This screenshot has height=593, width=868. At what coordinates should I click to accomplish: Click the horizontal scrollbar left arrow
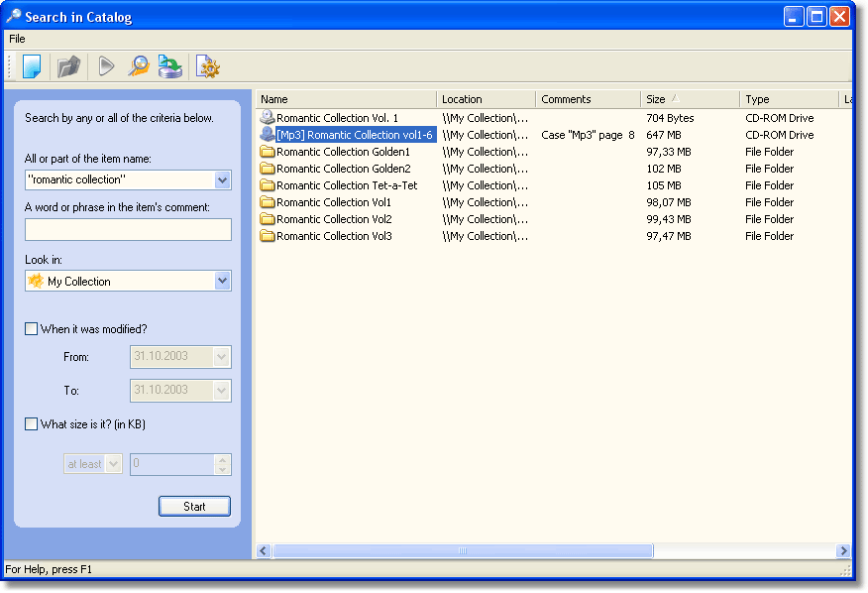pyautogui.click(x=264, y=550)
